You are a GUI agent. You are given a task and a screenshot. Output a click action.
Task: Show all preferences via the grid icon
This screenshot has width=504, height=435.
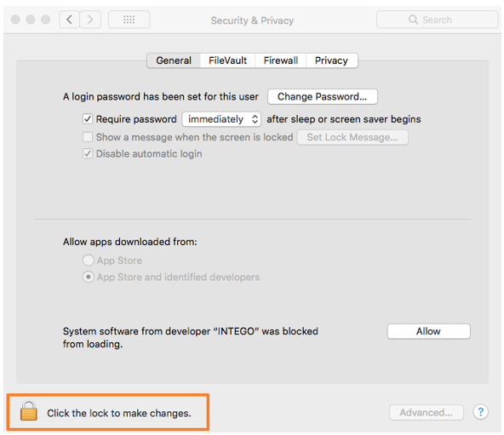[x=129, y=20]
